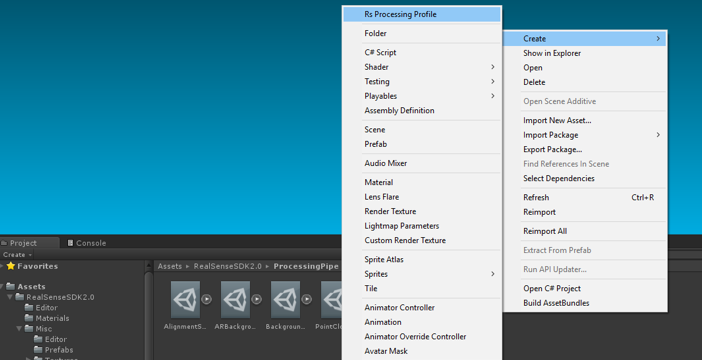Expand the AlignmentS... asset play arrow
The width and height of the screenshot is (702, 360).
pyautogui.click(x=206, y=299)
